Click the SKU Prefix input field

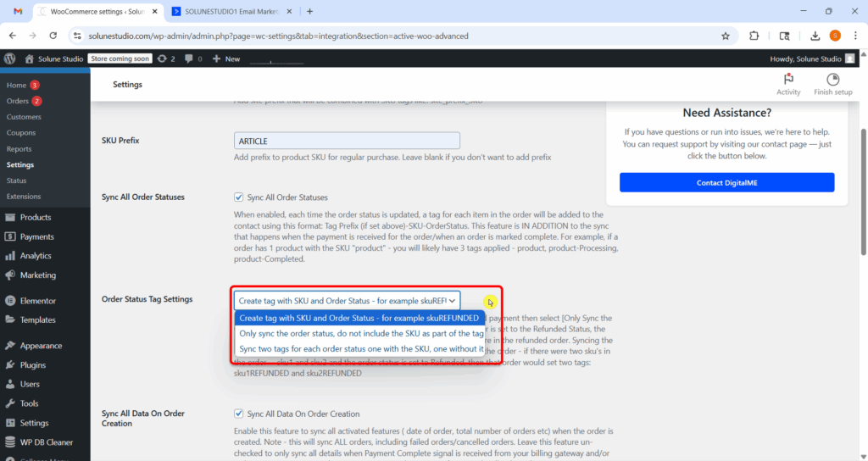click(x=347, y=141)
